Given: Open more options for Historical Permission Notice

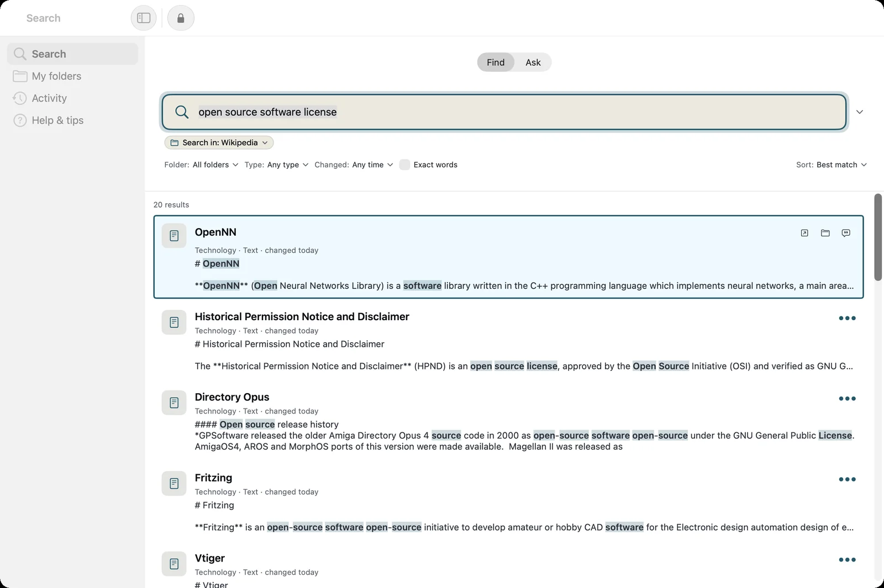Looking at the screenshot, I should 847,318.
